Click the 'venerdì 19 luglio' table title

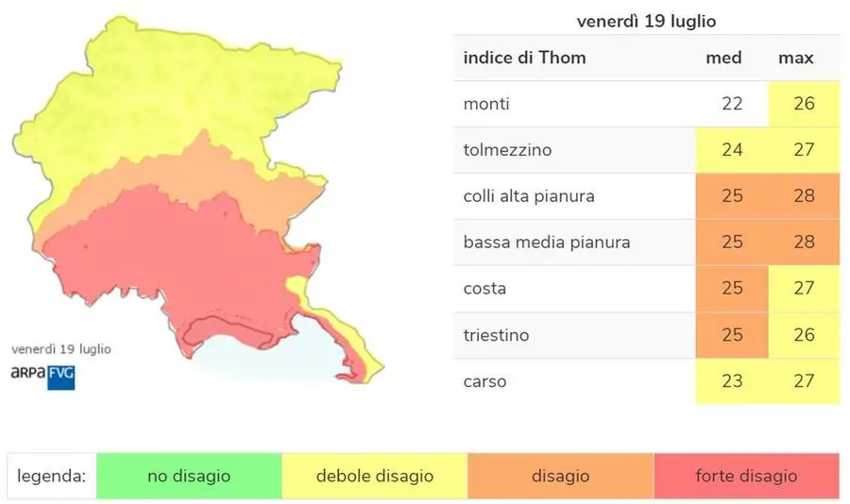point(646,21)
